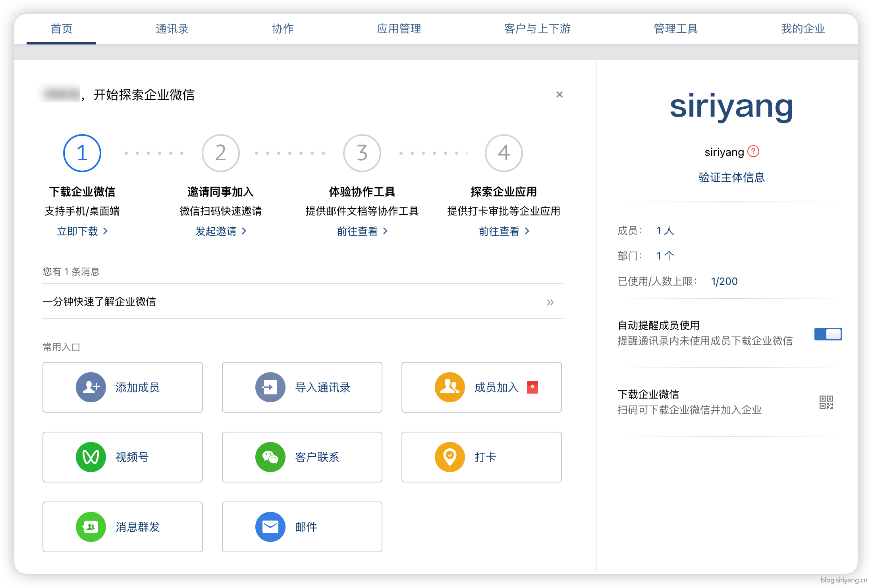Close the 开始探索企业微信 guide panel
Viewport: 872px width, 588px height.
tap(559, 94)
